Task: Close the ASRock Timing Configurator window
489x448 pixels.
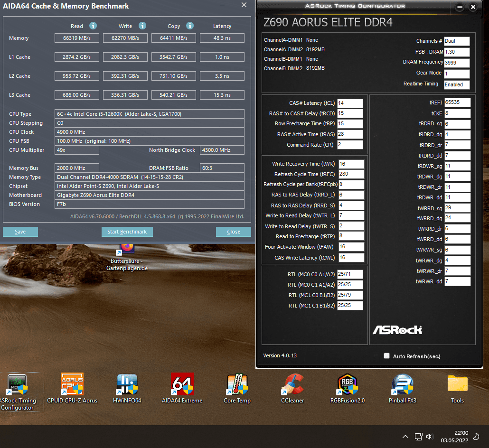Action: click(473, 7)
